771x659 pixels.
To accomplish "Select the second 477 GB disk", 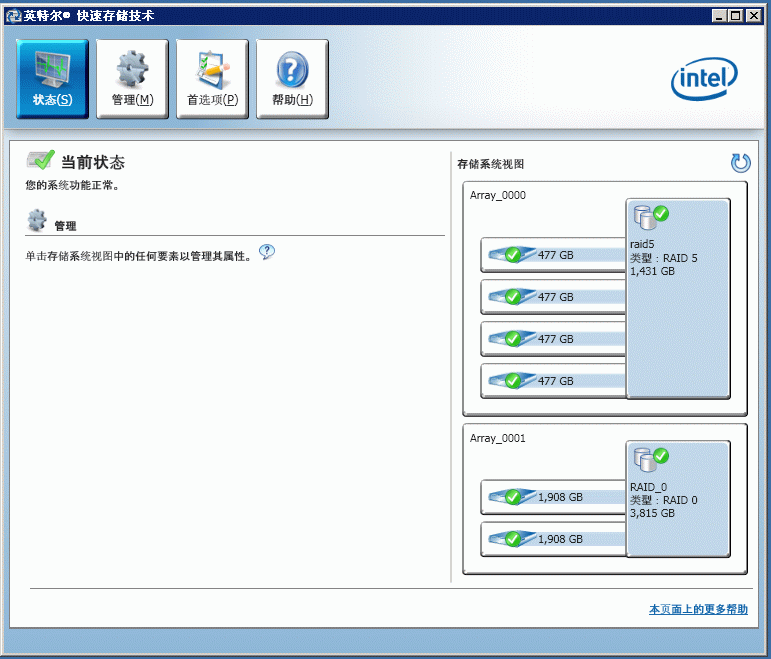I will 553,297.
